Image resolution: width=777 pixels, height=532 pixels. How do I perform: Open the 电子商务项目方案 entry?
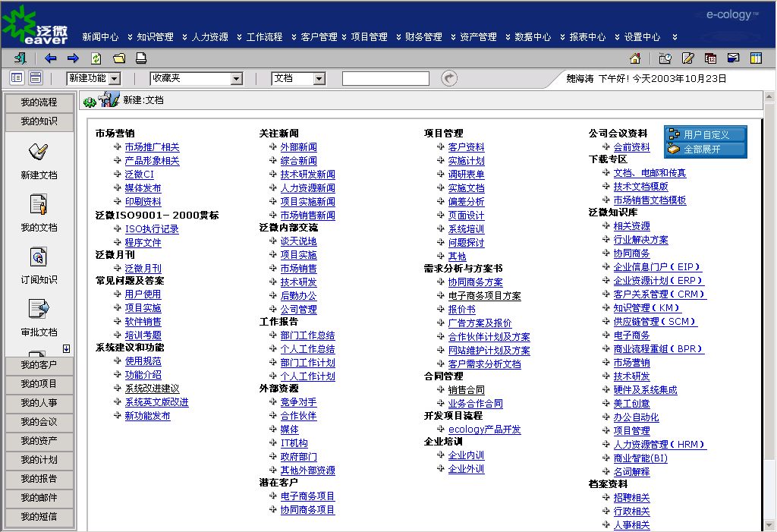tap(485, 296)
